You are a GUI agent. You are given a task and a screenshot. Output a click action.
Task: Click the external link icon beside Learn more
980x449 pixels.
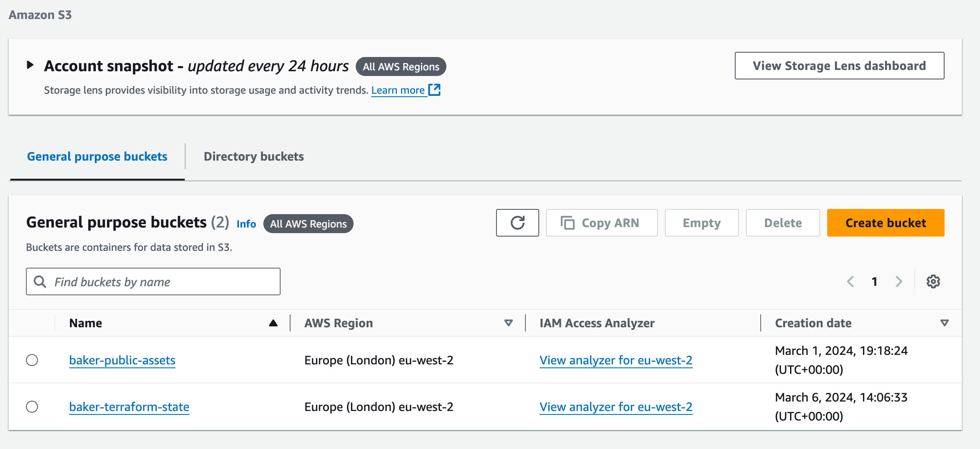434,90
